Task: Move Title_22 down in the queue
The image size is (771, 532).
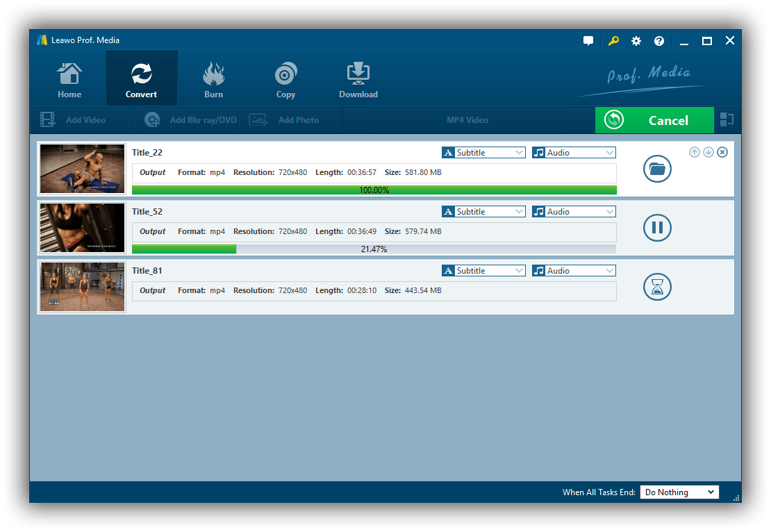Action: click(708, 151)
